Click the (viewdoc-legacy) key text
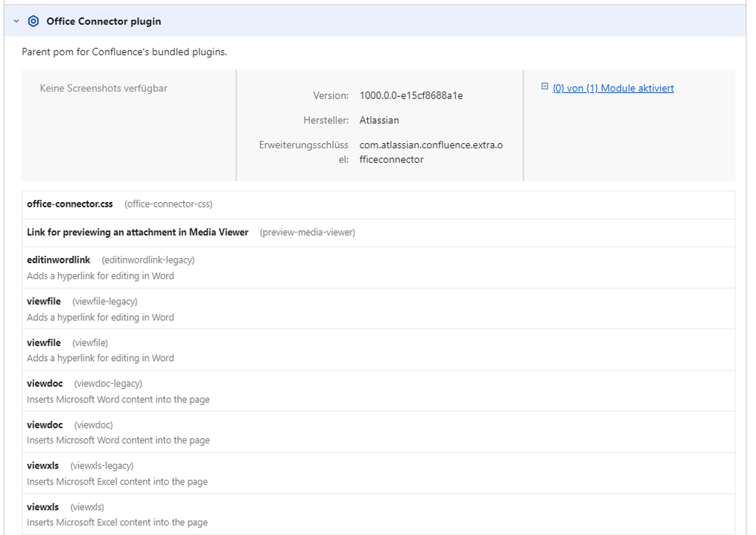Viewport: 756px width, 535px height. point(108,384)
